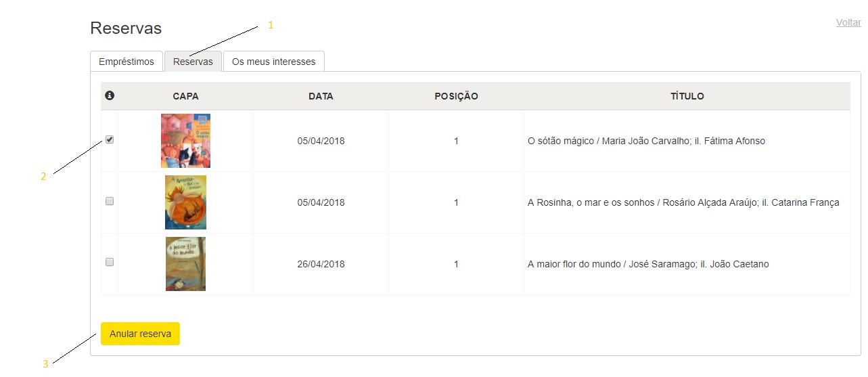Open the Empréstimos tab
The image size is (868, 377).
point(127,62)
